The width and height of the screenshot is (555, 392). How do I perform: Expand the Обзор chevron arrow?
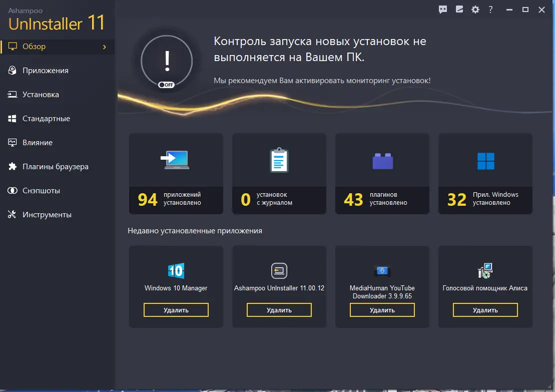click(105, 47)
